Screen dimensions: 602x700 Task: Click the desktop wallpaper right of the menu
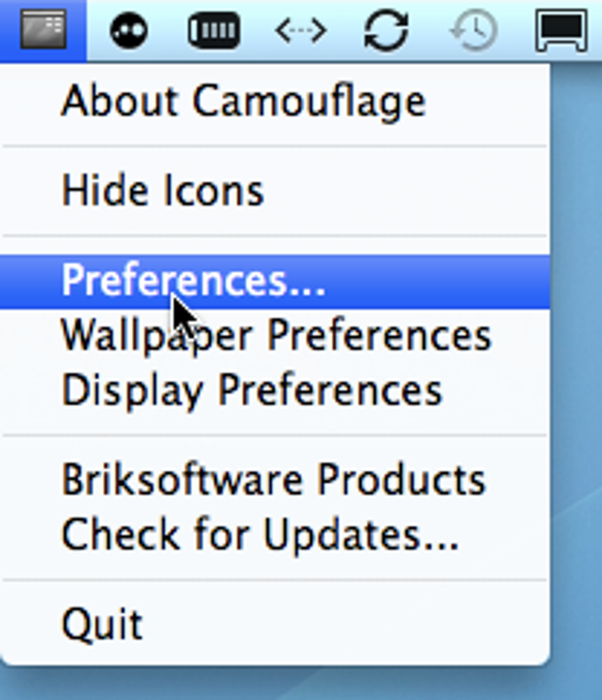coord(575,354)
